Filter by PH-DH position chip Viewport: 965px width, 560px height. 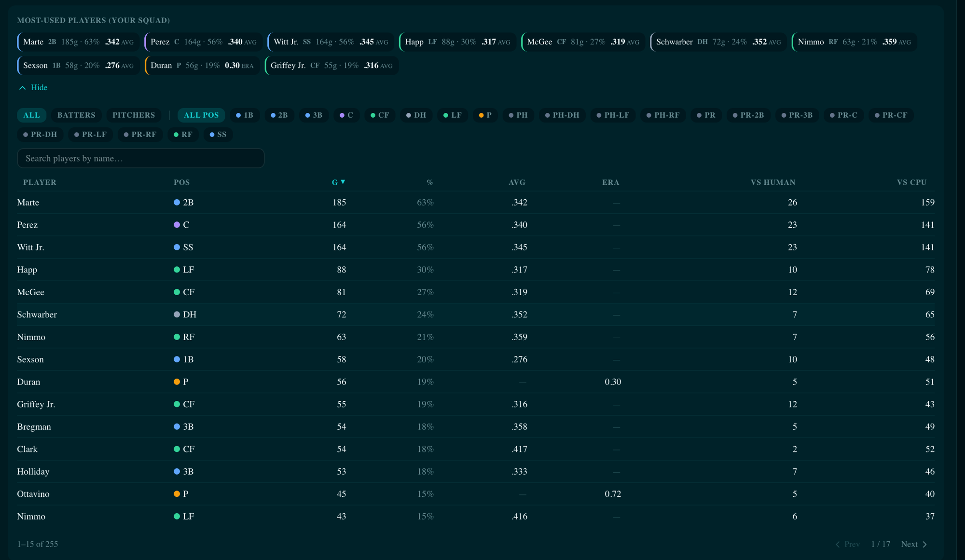point(562,115)
